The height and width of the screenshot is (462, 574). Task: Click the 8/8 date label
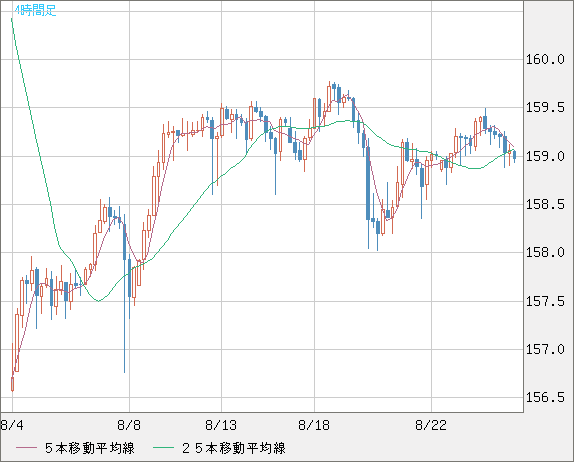[129, 425]
